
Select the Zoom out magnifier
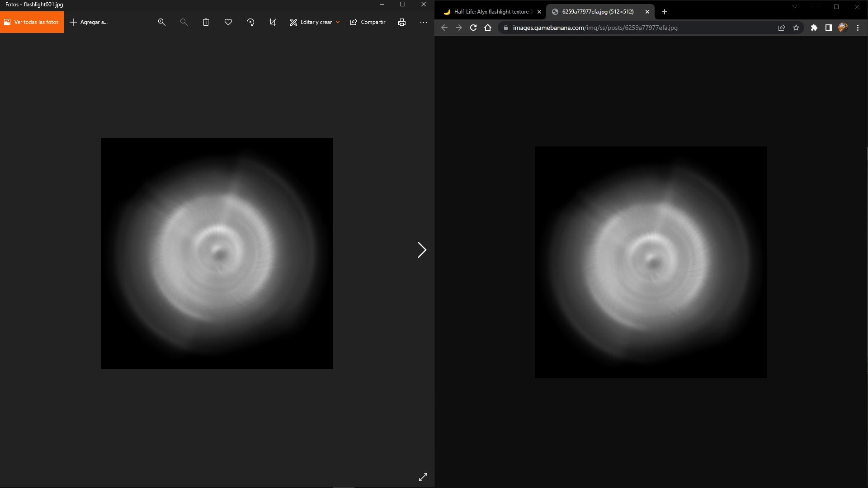183,22
